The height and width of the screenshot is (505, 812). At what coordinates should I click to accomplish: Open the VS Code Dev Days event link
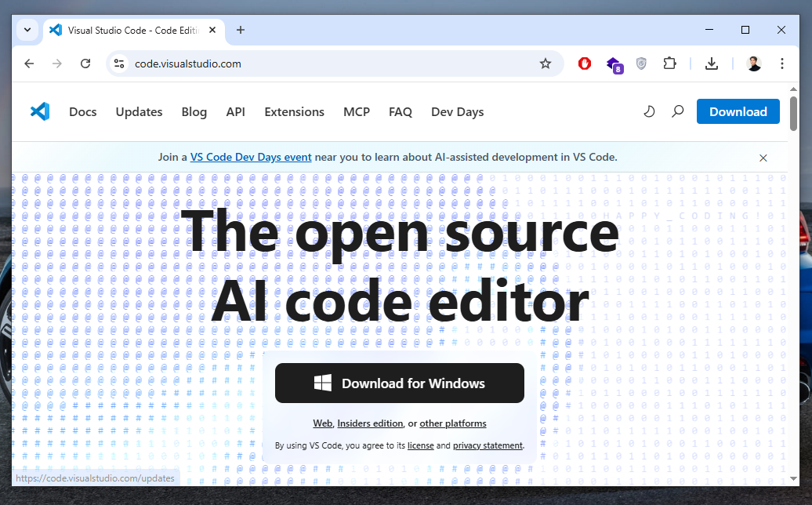[x=251, y=157]
